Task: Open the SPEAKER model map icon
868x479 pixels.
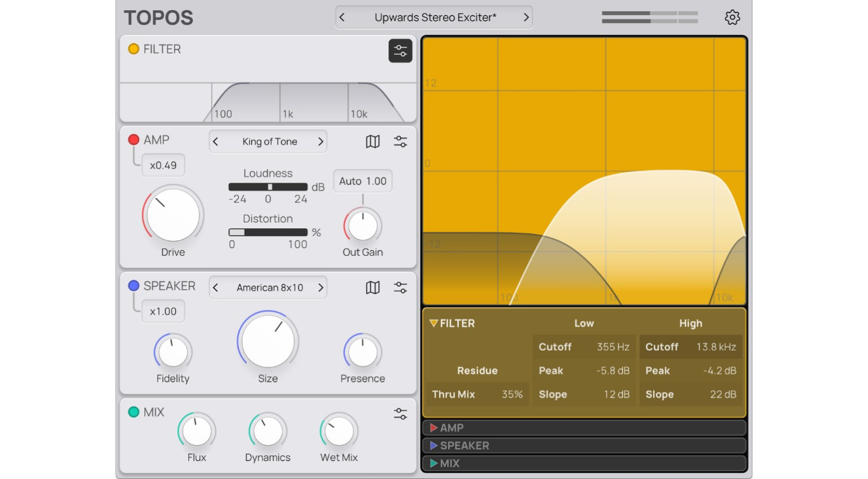Action: click(372, 288)
